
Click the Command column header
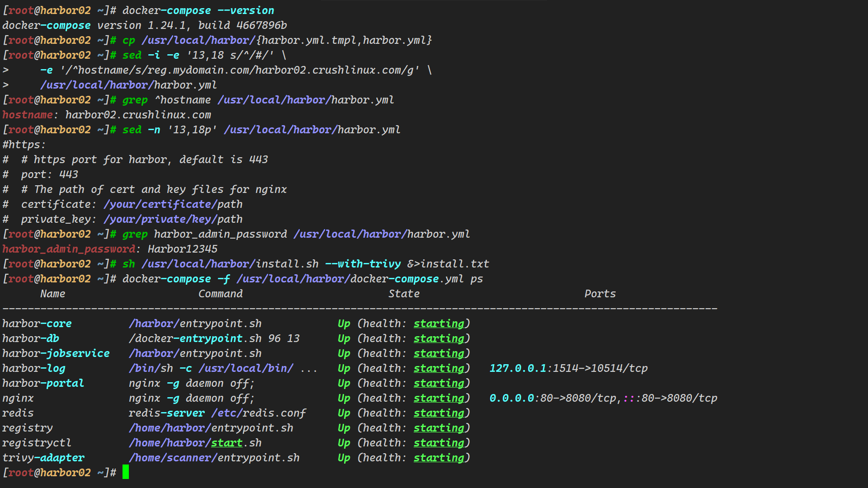point(221,294)
